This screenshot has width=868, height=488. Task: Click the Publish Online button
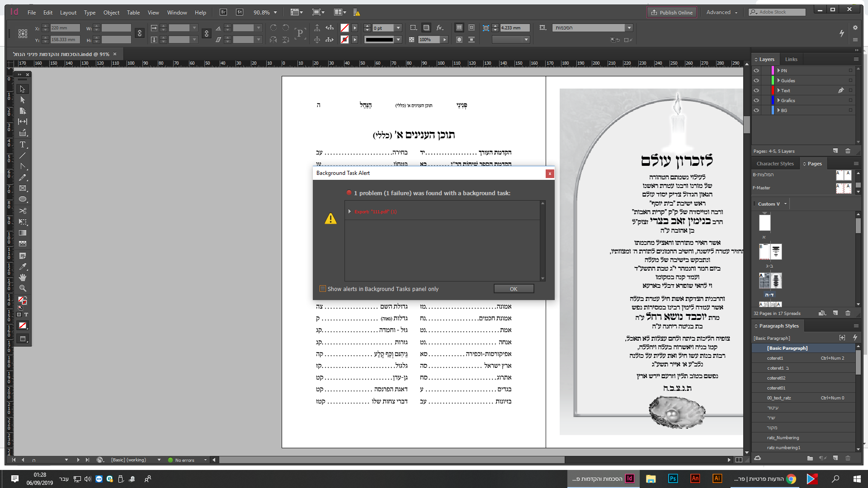point(672,12)
